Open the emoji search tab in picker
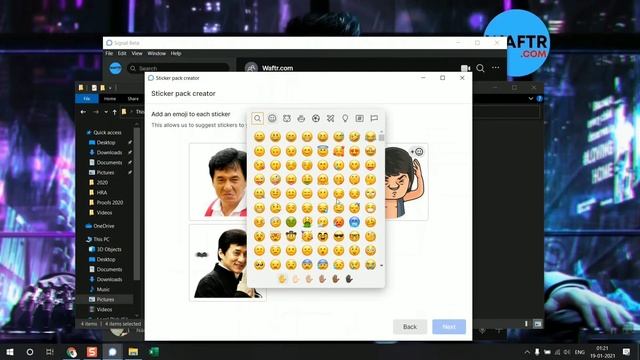Screen dimensions: 640x360 pyautogui.click(x=257, y=118)
